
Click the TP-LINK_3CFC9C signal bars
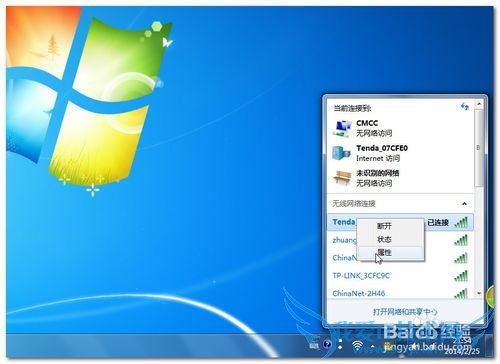pos(461,276)
